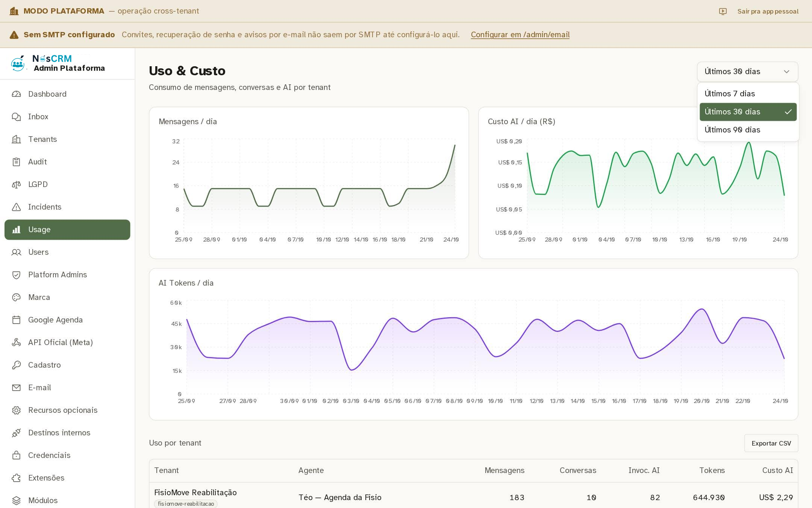Image resolution: width=812 pixels, height=508 pixels.
Task: Click Sair pra app pessoal
Action: tap(768, 11)
